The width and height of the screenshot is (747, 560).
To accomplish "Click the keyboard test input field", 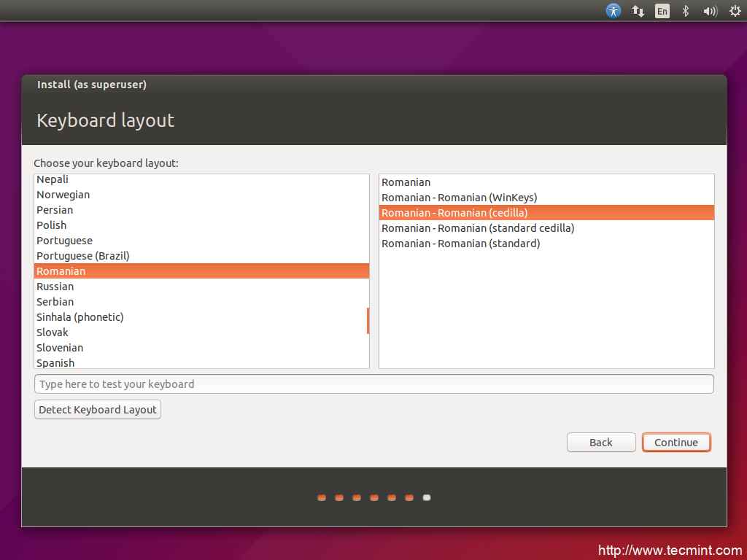I will click(373, 384).
